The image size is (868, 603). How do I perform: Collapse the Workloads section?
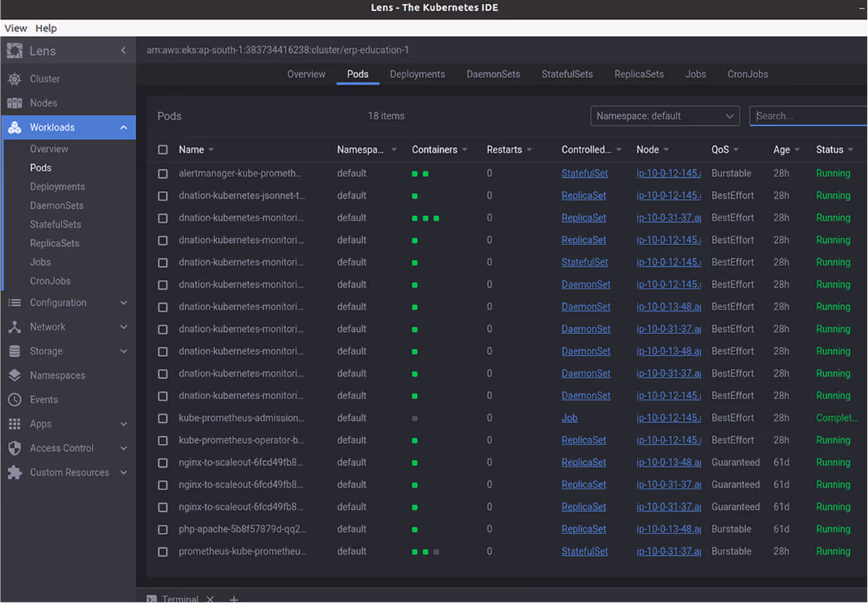click(124, 127)
